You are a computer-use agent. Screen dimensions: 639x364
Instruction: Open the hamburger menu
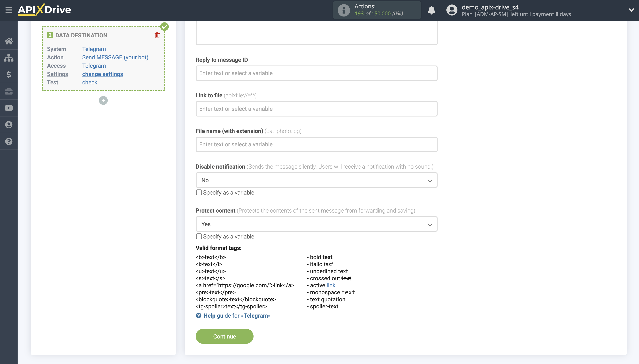coord(9,10)
